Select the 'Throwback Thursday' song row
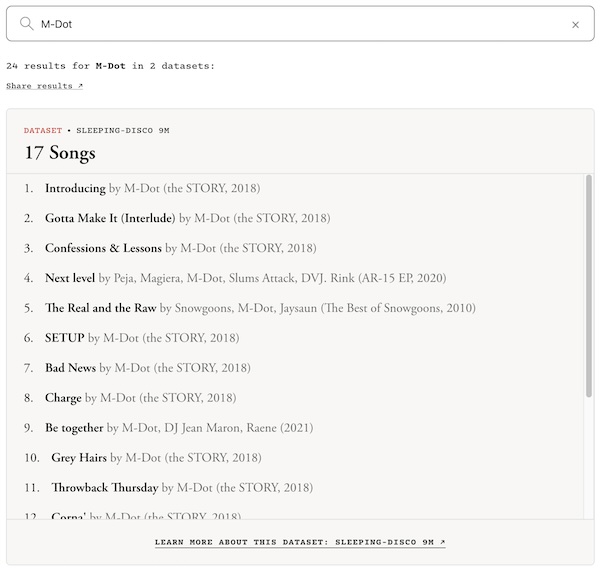The height and width of the screenshot is (571, 600). tap(168, 487)
